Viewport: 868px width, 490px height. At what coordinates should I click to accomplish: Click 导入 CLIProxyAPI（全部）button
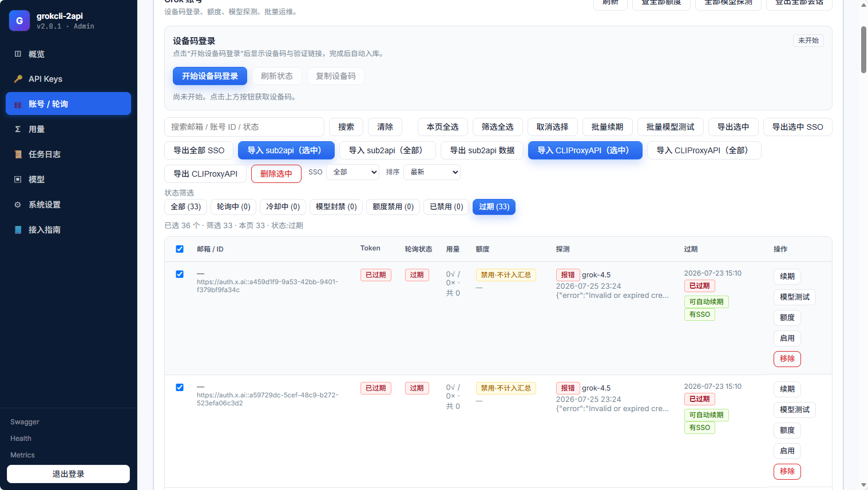(704, 150)
